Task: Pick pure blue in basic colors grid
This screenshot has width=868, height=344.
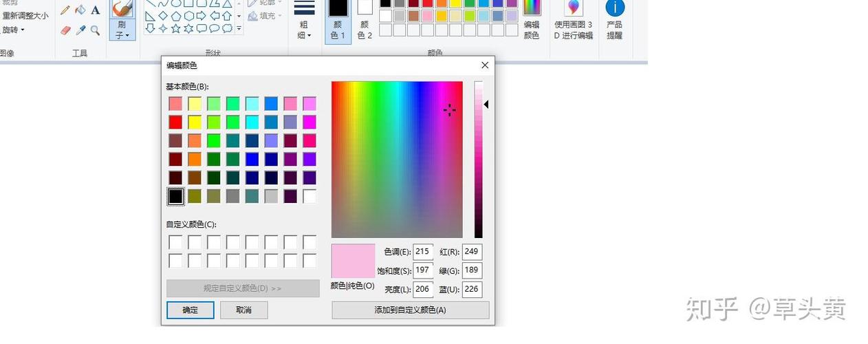Action: 252,160
